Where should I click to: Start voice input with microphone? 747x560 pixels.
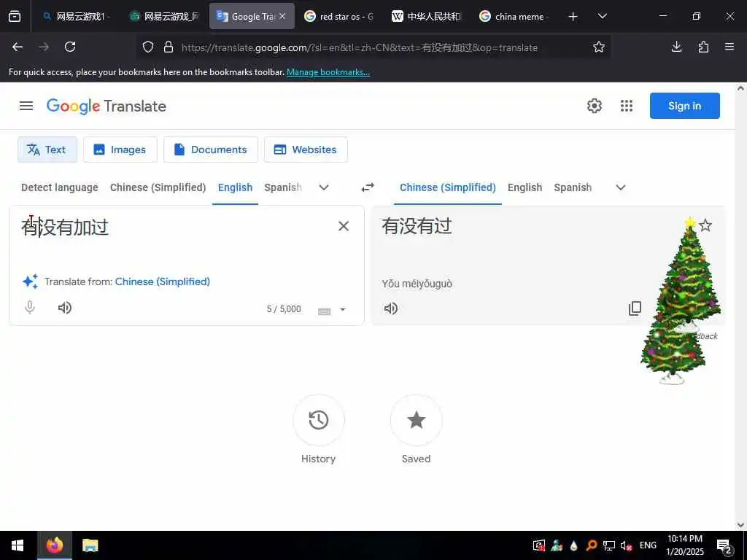coord(30,308)
